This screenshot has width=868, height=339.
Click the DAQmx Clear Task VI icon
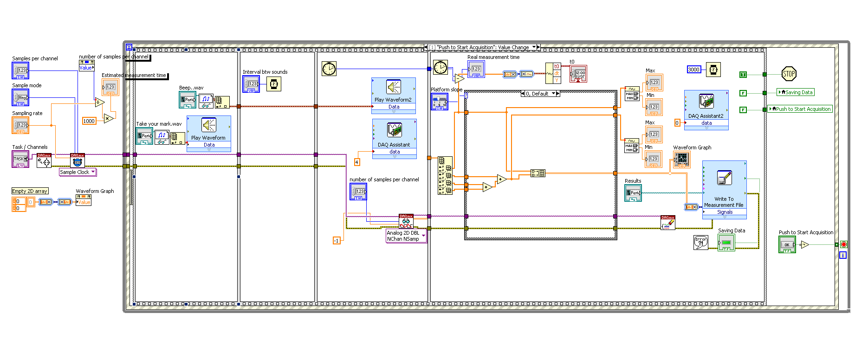(x=668, y=223)
